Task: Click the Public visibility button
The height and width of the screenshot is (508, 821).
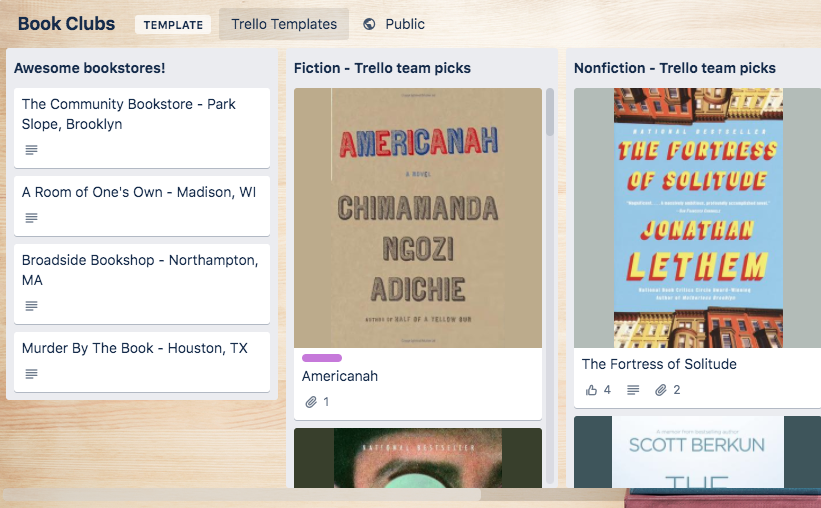Action: coord(394,24)
